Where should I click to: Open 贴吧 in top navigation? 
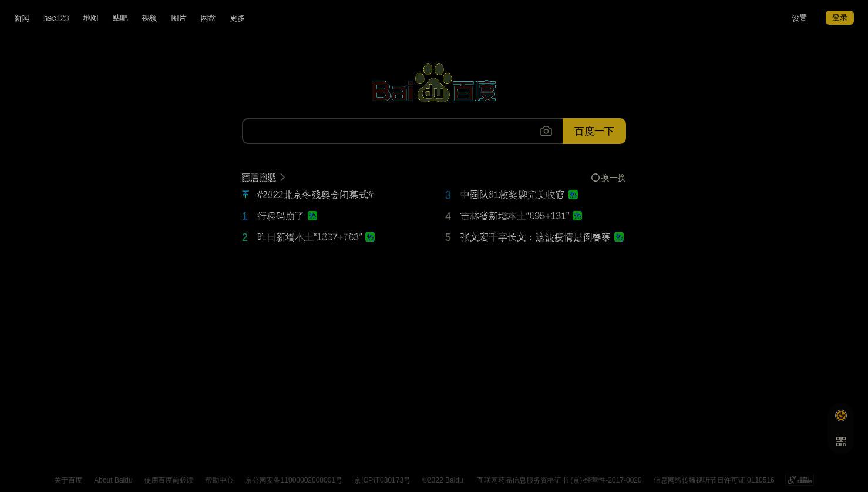point(120,18)
